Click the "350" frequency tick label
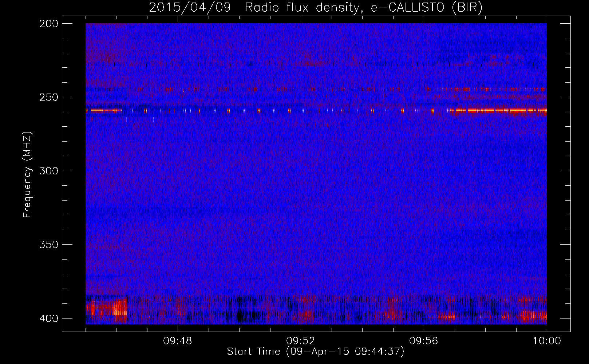Screen dimensions: 589x364 click(49, 245)
